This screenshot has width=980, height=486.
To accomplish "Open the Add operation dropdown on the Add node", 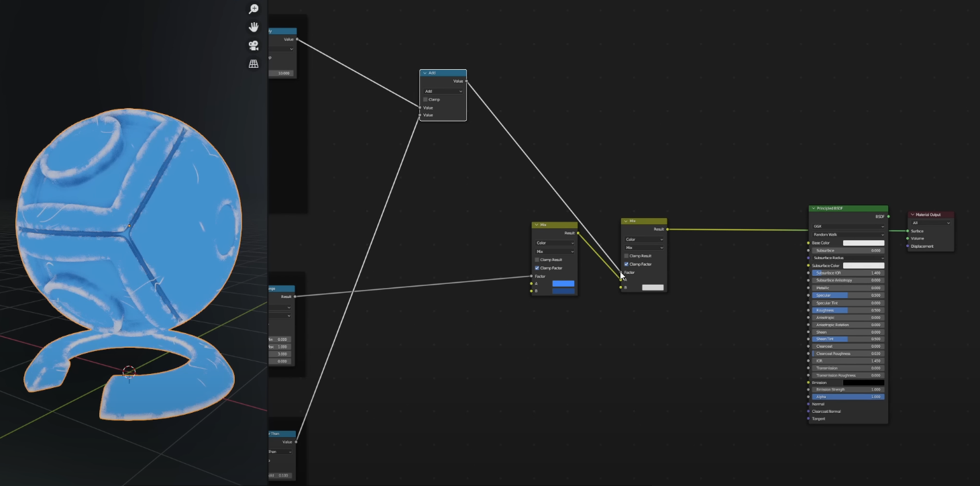I will [x=443, y=91].
